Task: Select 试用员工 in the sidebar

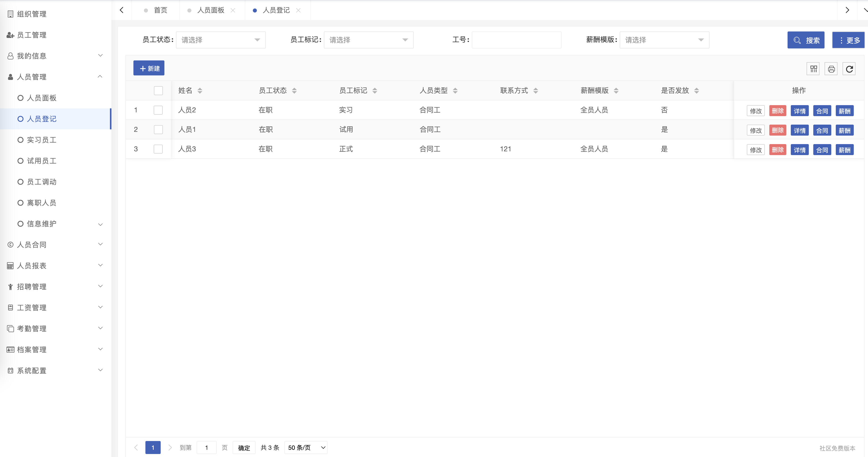Action: pyautogui.click(x=56, y=161)
